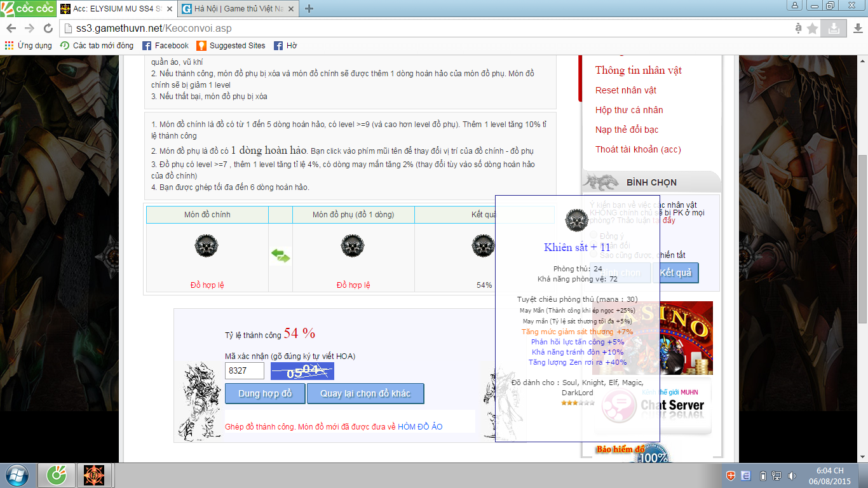
Task: Close the ELYSIUM MU SS4 tab
Action: (x=169, y=9)
